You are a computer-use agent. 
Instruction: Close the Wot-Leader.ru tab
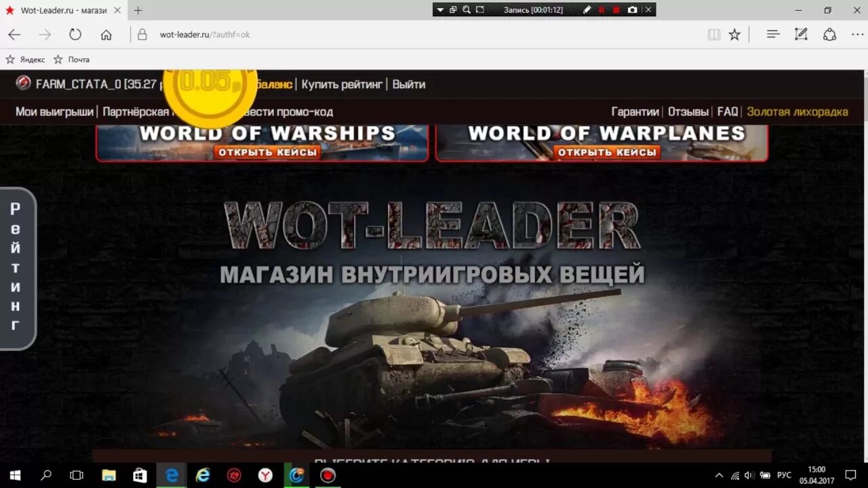(x=116, y=10)
